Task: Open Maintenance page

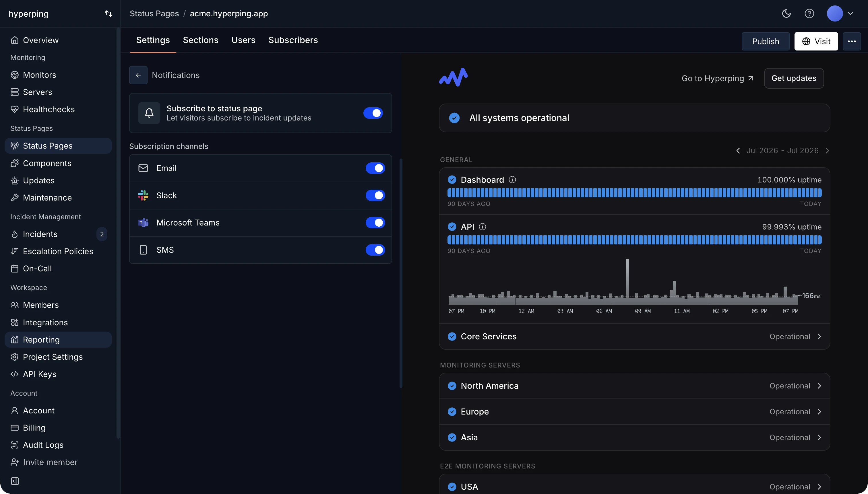Action: click(58, 197)
